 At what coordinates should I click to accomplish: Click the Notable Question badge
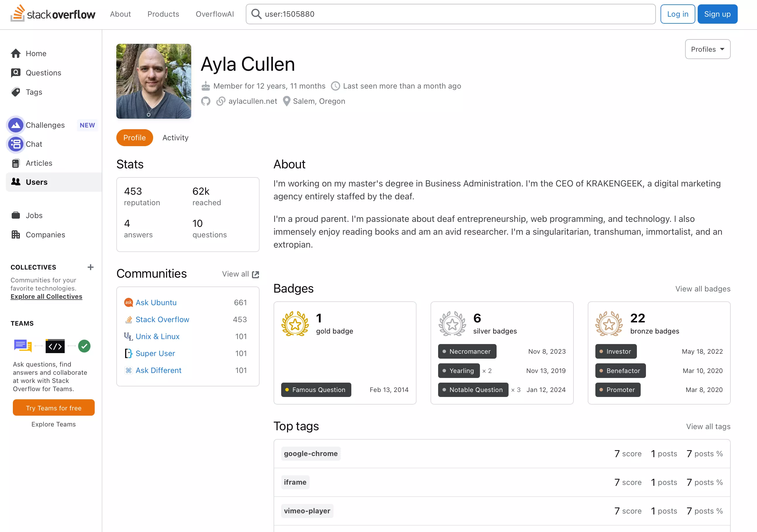point(473,390)
